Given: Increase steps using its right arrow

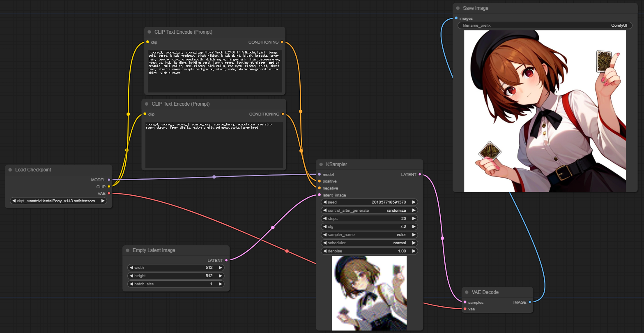Looking at the screenshot, I should 414,219.
